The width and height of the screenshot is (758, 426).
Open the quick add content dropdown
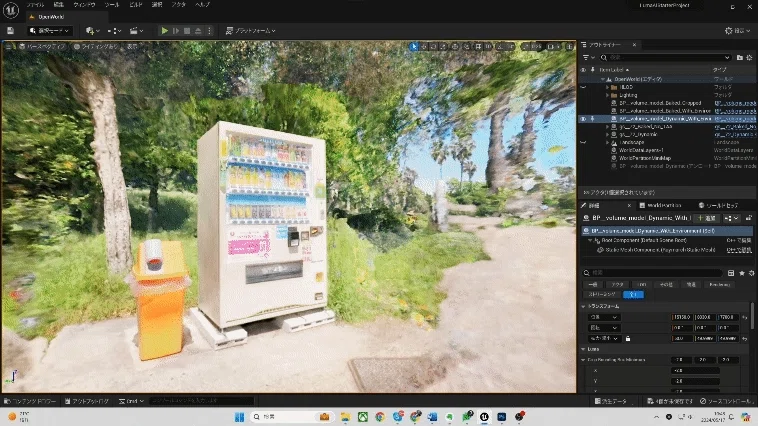coord(92,30)
